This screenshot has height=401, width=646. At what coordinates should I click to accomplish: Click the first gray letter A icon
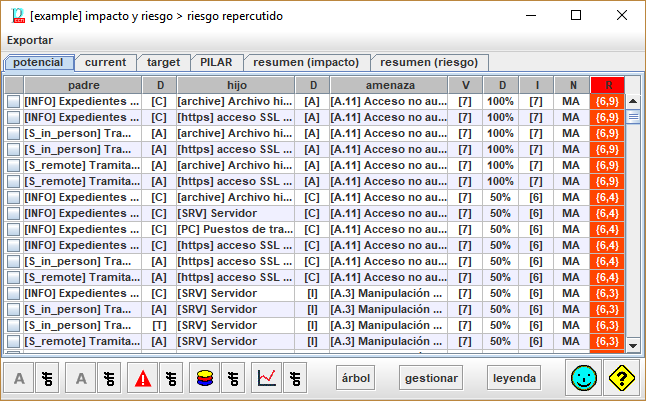pyautogui.click(x=20, y=378)
